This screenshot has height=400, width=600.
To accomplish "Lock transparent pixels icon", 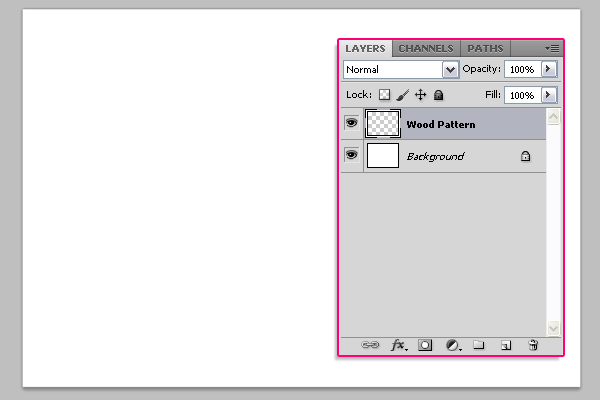I will pyautogui.click(x=384, y=95).
